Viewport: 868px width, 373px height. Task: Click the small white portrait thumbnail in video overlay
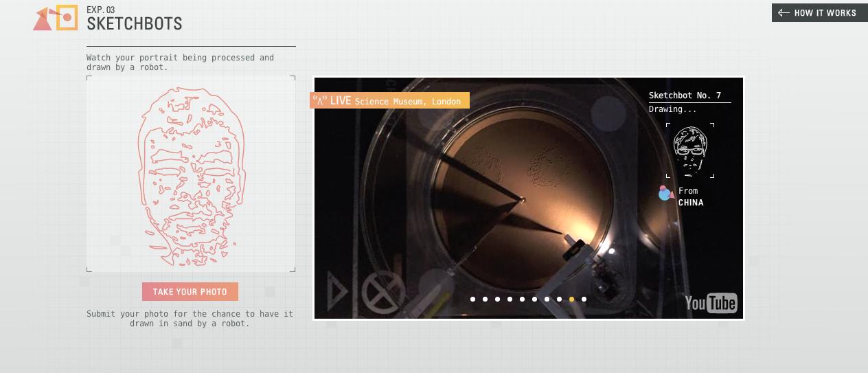coord(690,150)
